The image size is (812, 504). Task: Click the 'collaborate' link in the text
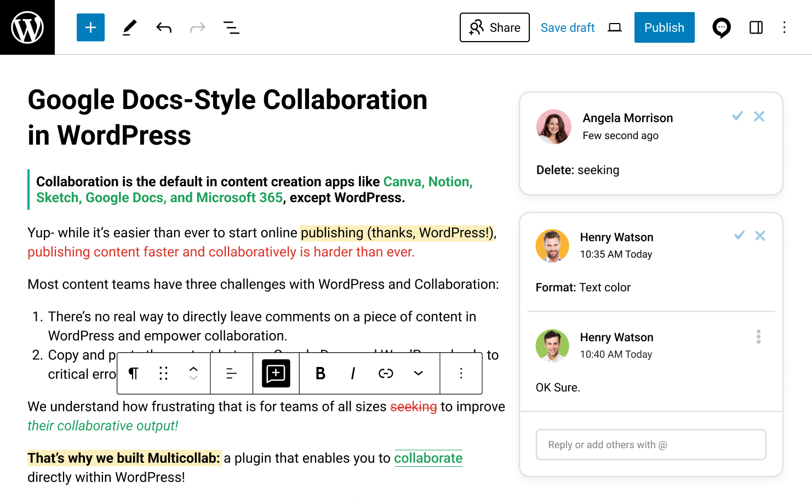point(428,458)
